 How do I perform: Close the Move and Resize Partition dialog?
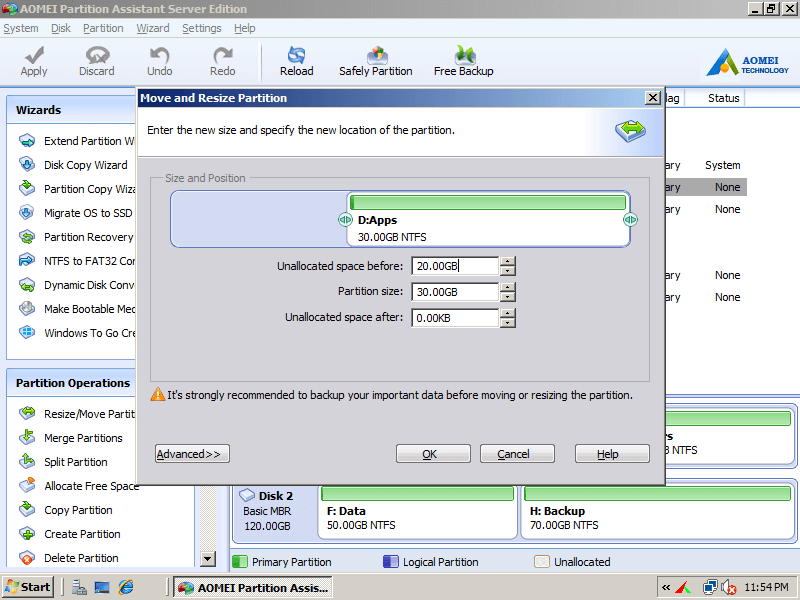(x=653, y=97)
